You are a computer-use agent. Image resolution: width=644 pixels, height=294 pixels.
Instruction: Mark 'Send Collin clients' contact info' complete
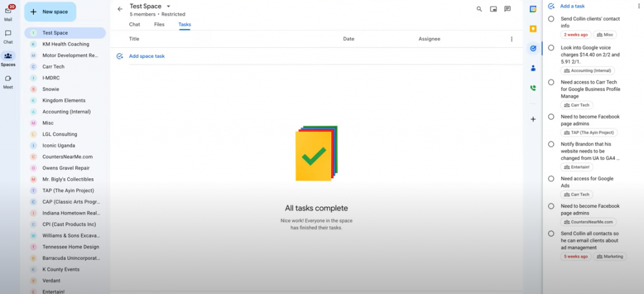click(551, 19)
